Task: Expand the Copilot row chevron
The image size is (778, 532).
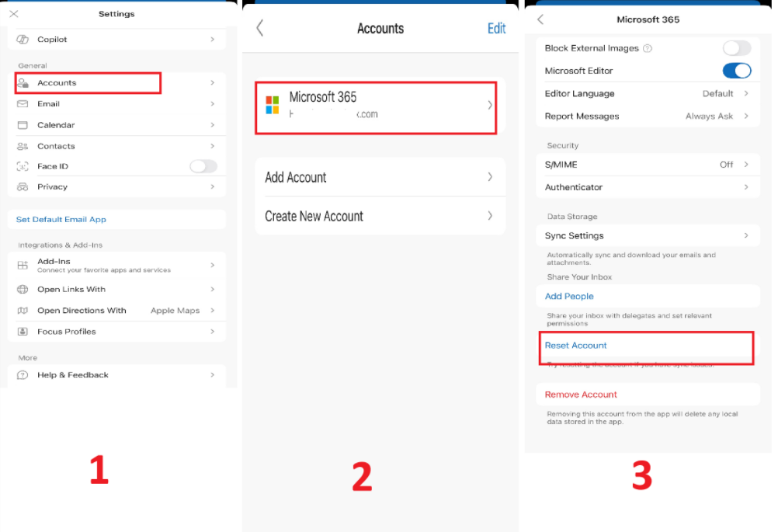Action: 213,39
